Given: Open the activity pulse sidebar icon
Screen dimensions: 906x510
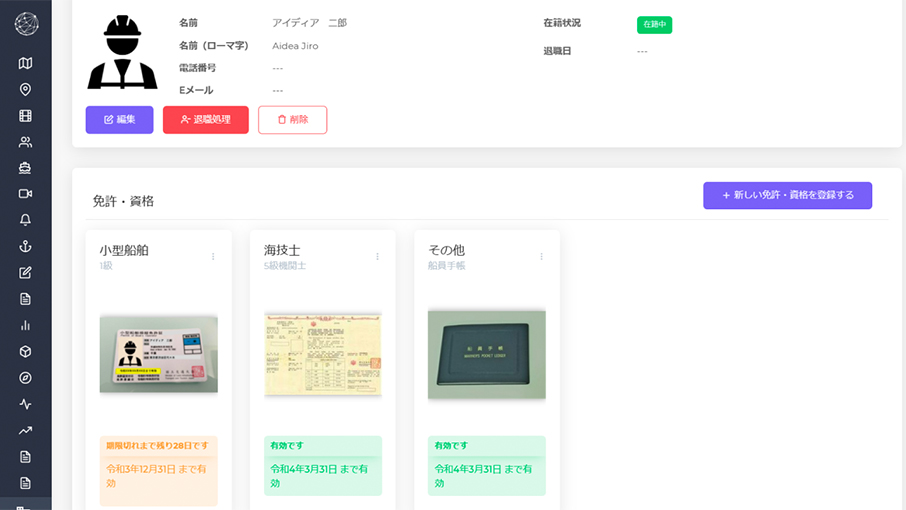Looking at the screenshot, I should 25,404.
